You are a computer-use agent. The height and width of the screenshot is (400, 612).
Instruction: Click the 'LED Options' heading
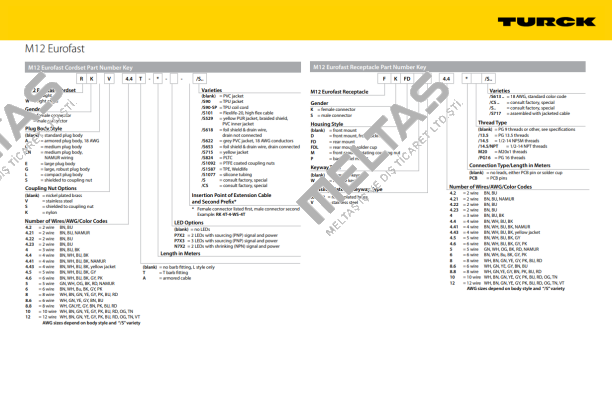pos(189,223)
